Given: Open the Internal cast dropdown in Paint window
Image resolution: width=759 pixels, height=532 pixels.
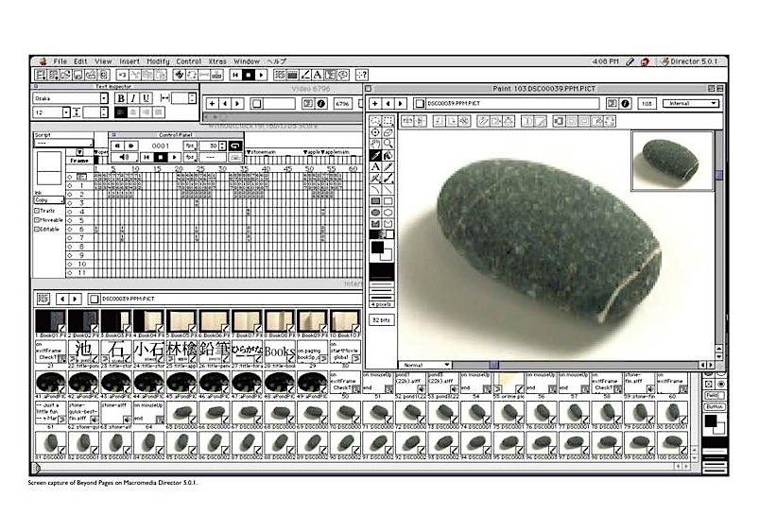Looking at the screenshot, I should point(691,103).
